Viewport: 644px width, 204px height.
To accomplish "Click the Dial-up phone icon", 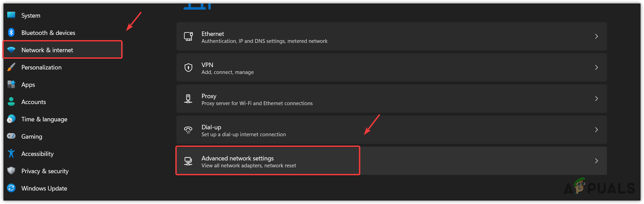I will click(188, 130).
